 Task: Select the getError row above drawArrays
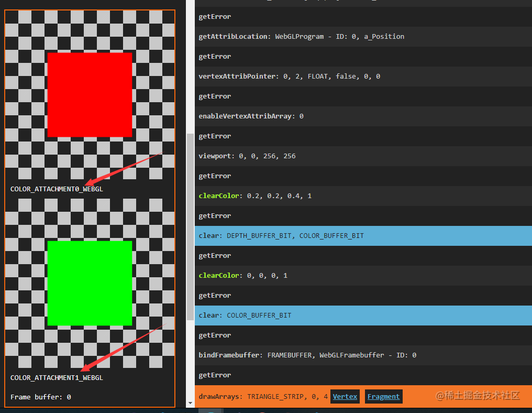coord(363,375)
